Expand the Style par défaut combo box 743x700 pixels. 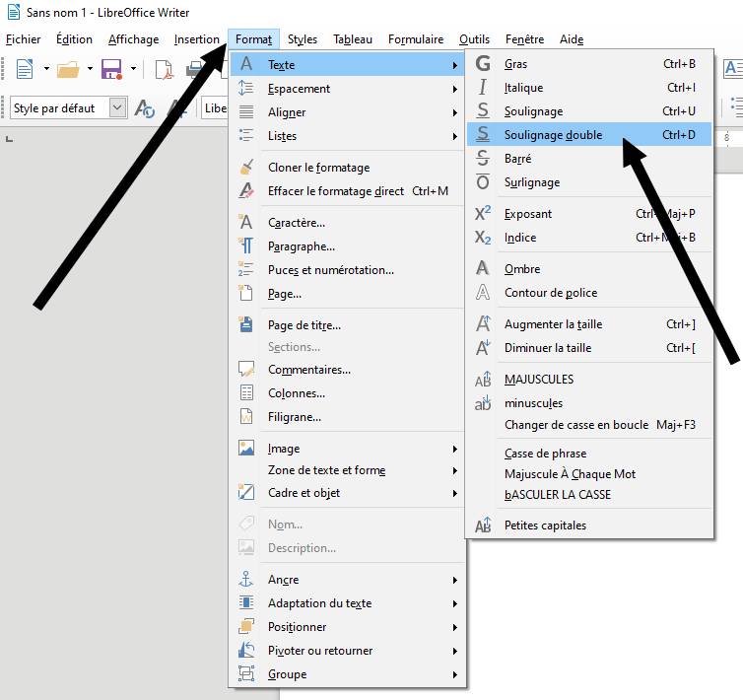[x=118, y=107]
